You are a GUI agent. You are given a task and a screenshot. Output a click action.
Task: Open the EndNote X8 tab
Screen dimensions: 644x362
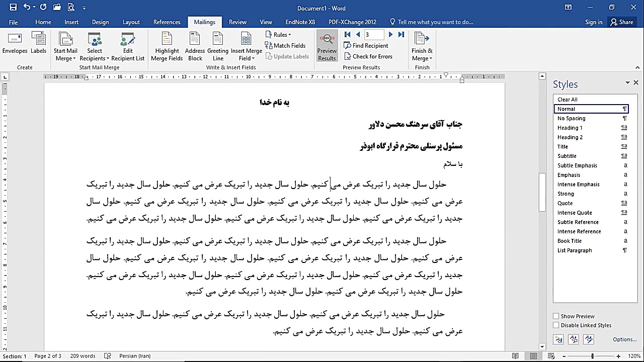(x=299, y=22)
